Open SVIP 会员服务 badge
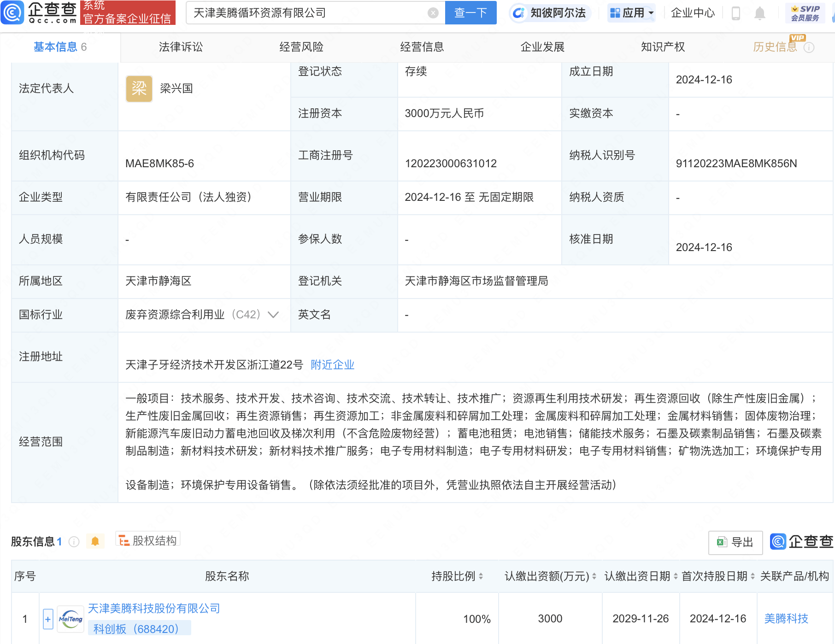This screenshot has width=835, height=644. tap(805, 13)
